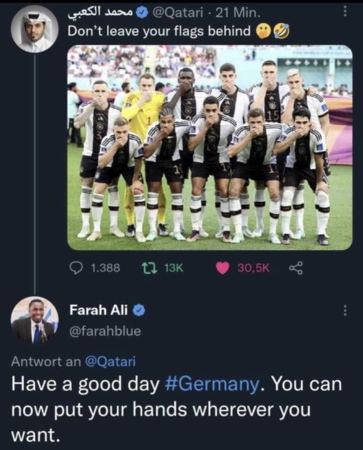Click the 21 Min. timestamp
This screenshot has height=450, width=363.
tap(238, 13)
